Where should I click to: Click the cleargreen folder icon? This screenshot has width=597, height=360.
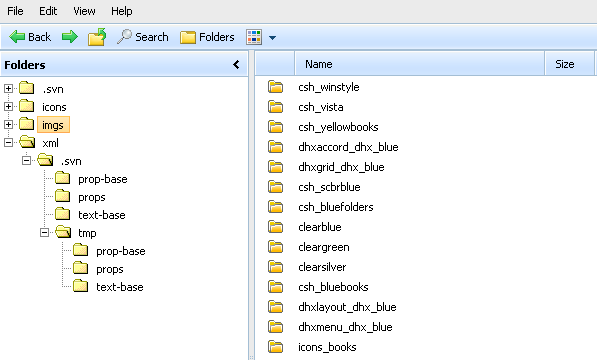tap(275, 247)
